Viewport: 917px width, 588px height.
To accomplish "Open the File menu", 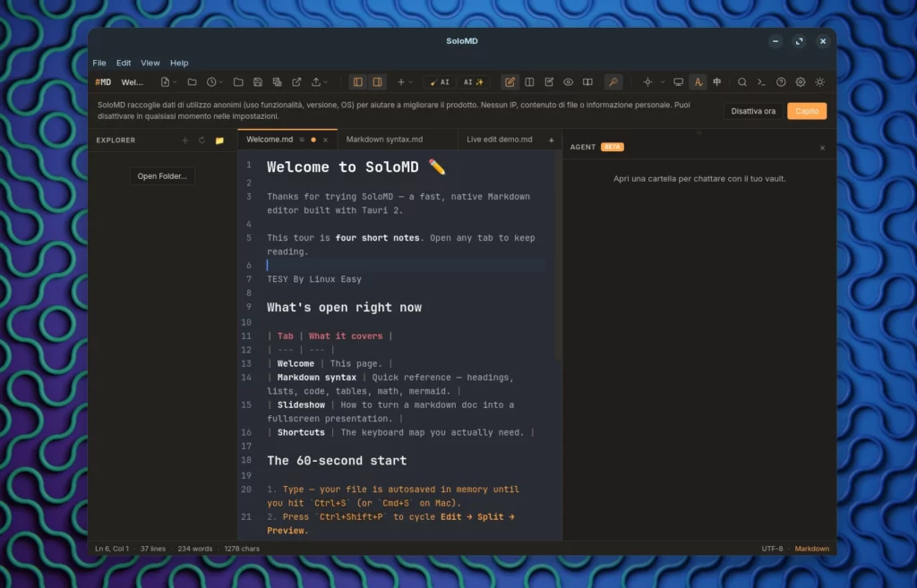I will pyautogui.click(x=99, y=64).
